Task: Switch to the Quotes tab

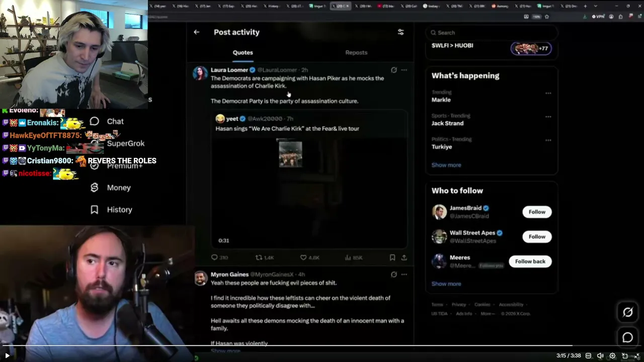Action: click(243, 52)
